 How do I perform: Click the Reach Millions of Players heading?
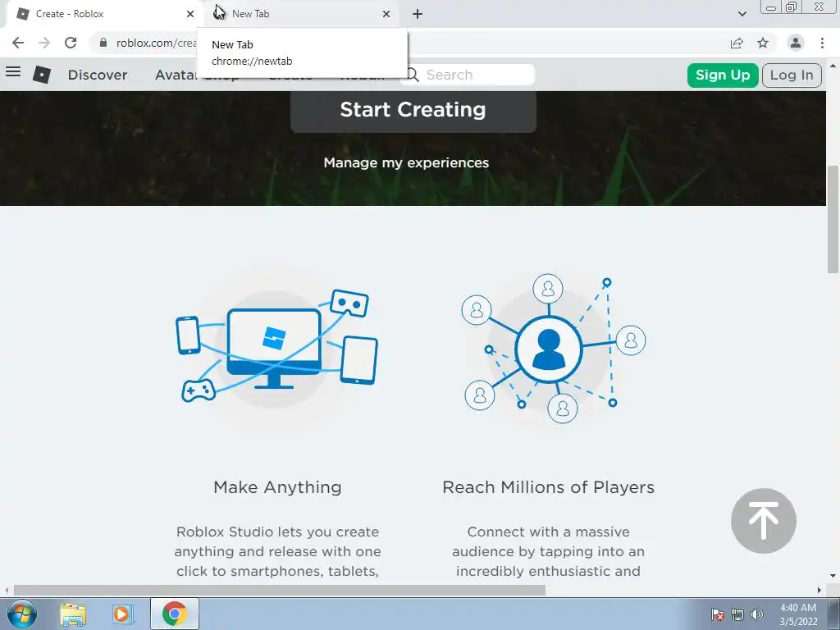pyautogui.click(x=548, y=487)
